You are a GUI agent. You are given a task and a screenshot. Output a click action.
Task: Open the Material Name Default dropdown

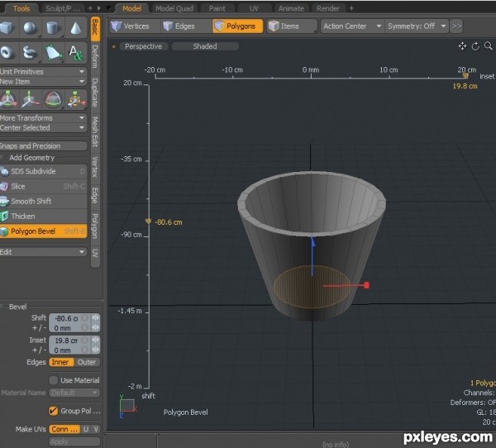[74, 393]
